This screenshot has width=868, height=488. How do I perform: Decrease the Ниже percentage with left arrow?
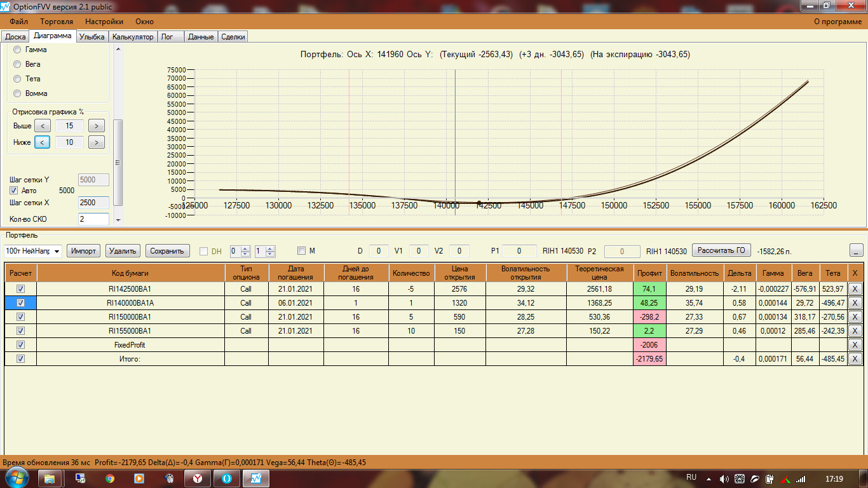(x=42, y=142)
